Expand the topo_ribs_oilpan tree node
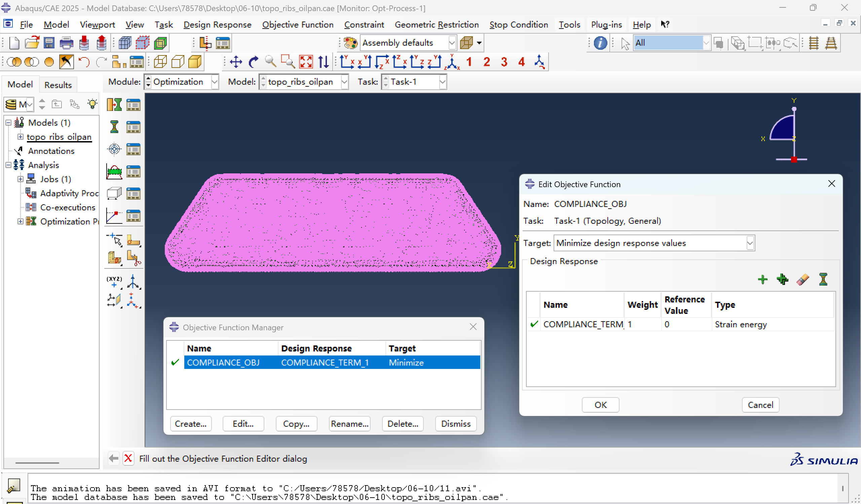Screen dimensions: 861x504 click(x=21, y=136)
